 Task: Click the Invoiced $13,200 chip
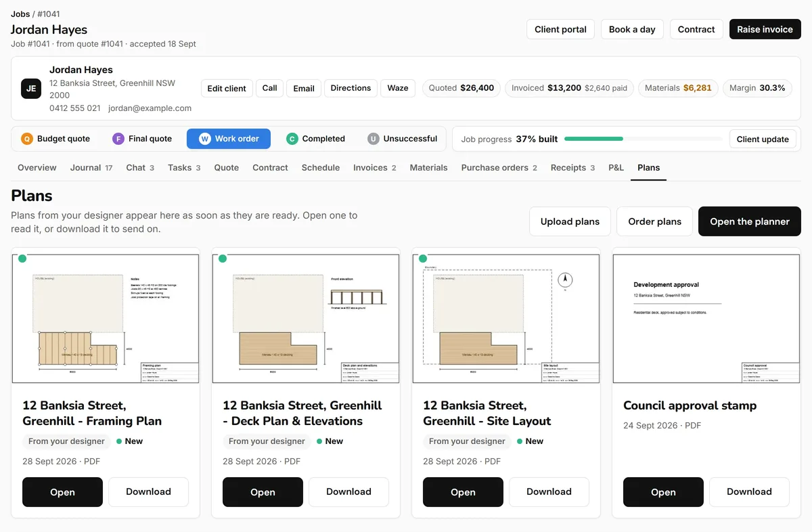pyautogui.click(x=569, y=88)
